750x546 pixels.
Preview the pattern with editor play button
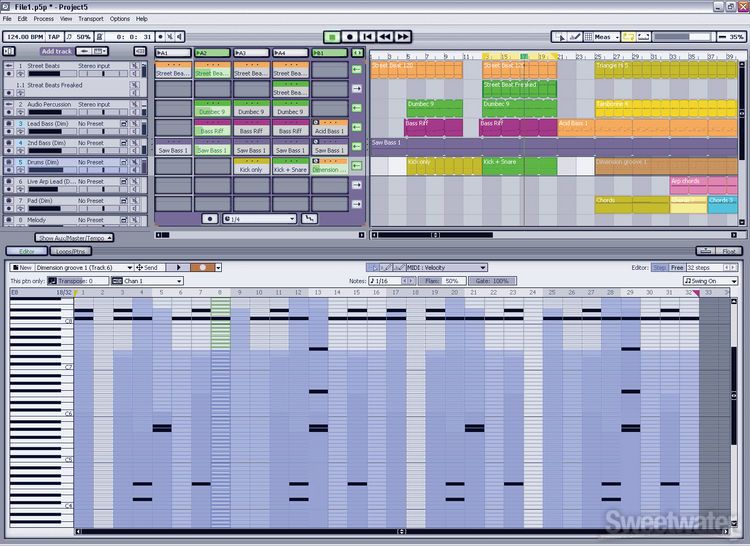click(178, 268)
